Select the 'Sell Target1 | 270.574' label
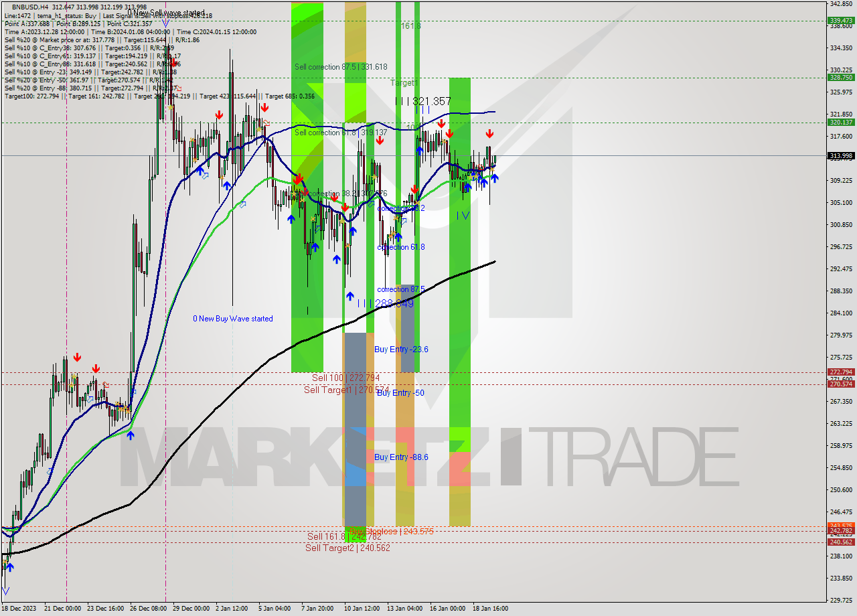Viewport: 857px width, 616px height. tap(346, 390)
